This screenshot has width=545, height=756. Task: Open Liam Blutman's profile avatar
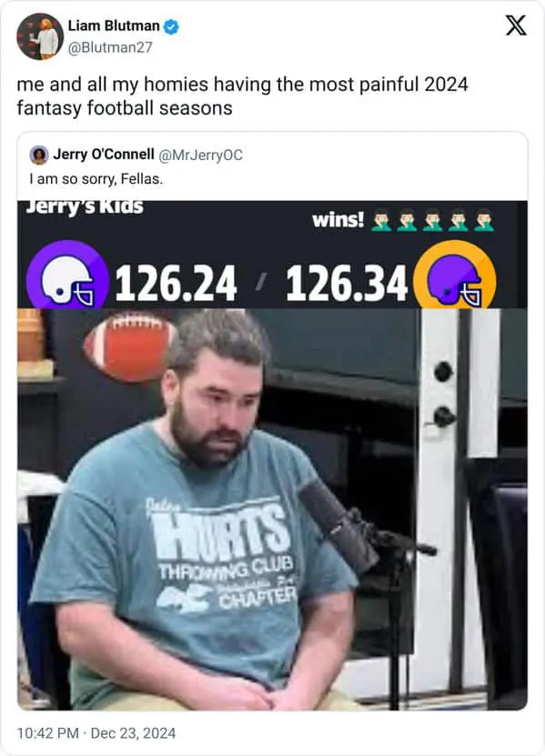pyautogui.click(x=40, y=36)
